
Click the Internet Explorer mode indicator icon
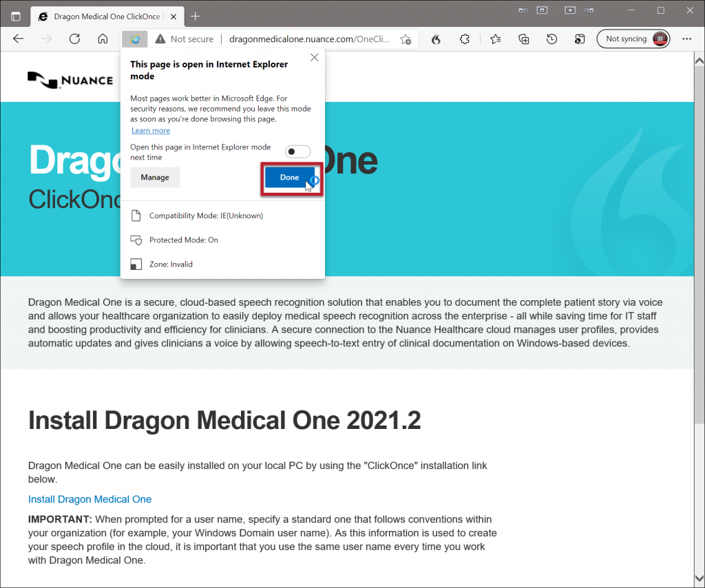[134, 39]
